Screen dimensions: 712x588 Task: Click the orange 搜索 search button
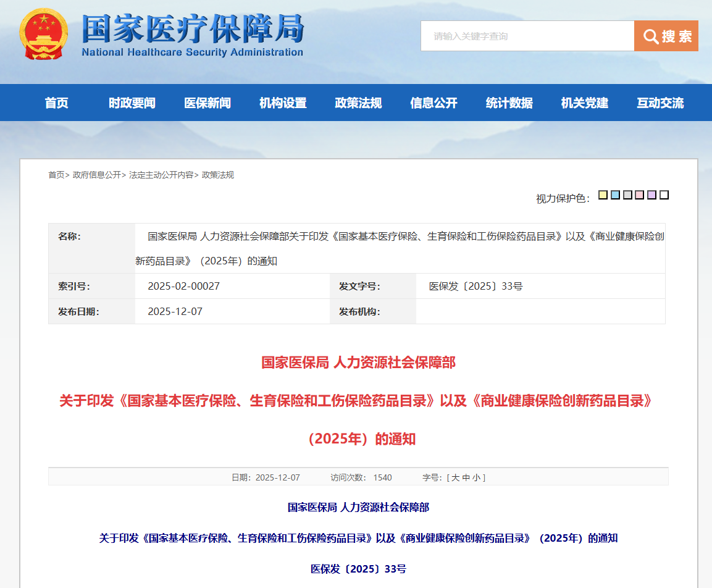coord(666,36)
